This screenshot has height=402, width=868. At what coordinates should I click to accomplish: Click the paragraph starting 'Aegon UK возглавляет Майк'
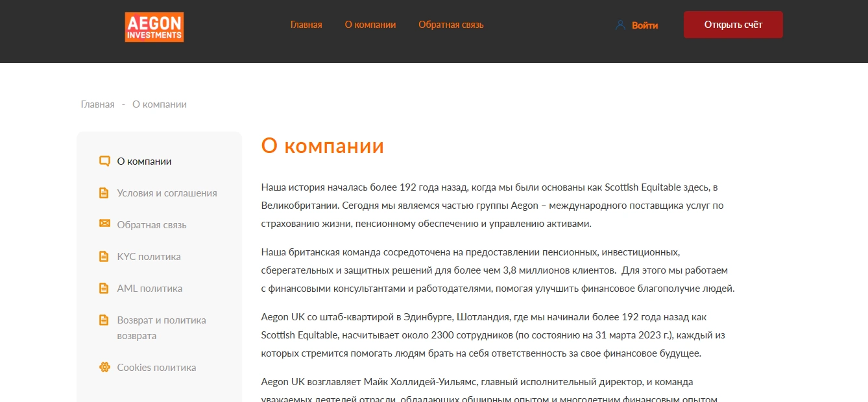488,389
